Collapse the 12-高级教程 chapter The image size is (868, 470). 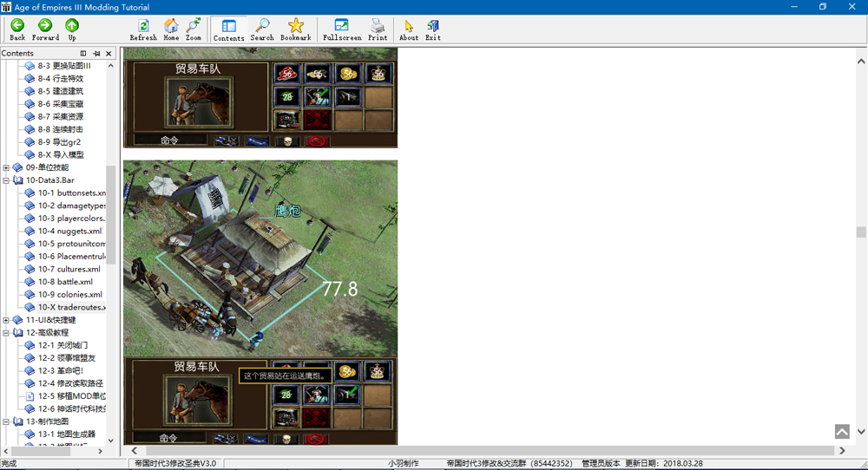click(x=6, y=332)
